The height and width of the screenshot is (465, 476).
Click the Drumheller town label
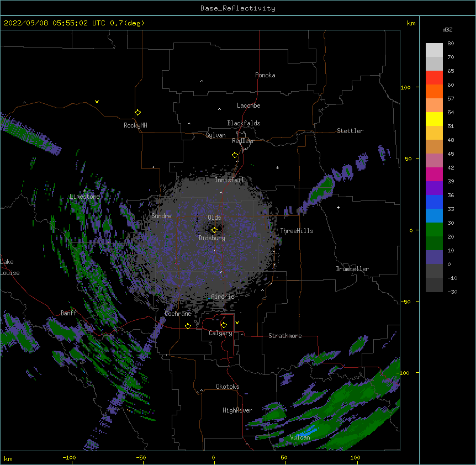[352, 269]
